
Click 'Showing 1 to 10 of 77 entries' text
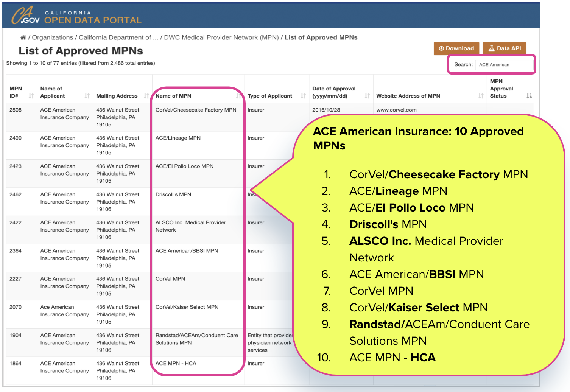81,63
